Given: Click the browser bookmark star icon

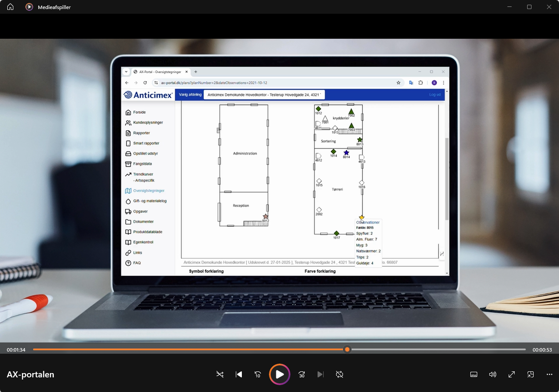Looking at the screenshot, I should click(398, 83).
